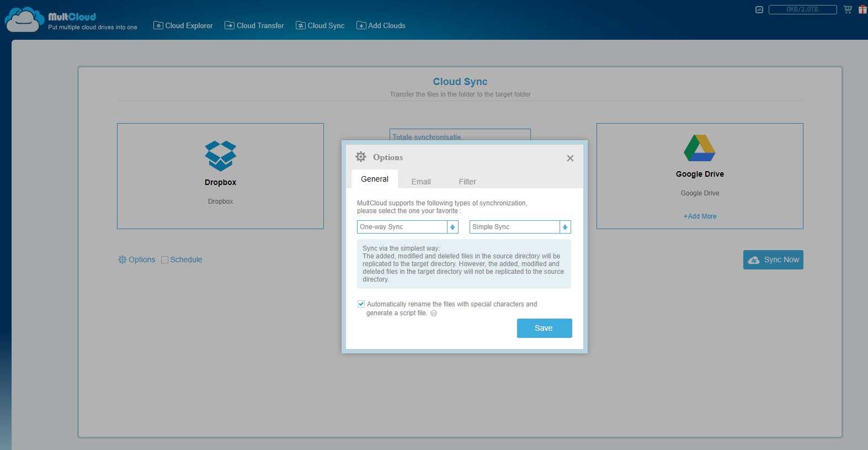Open Add Clouds from top navigation
The width and height of the screenshot is (868, 450).
point(381,25)
